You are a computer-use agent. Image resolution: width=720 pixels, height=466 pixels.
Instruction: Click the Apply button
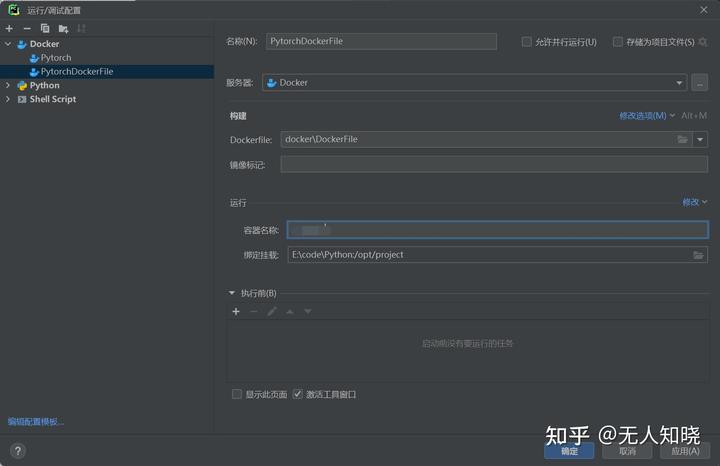685,451
